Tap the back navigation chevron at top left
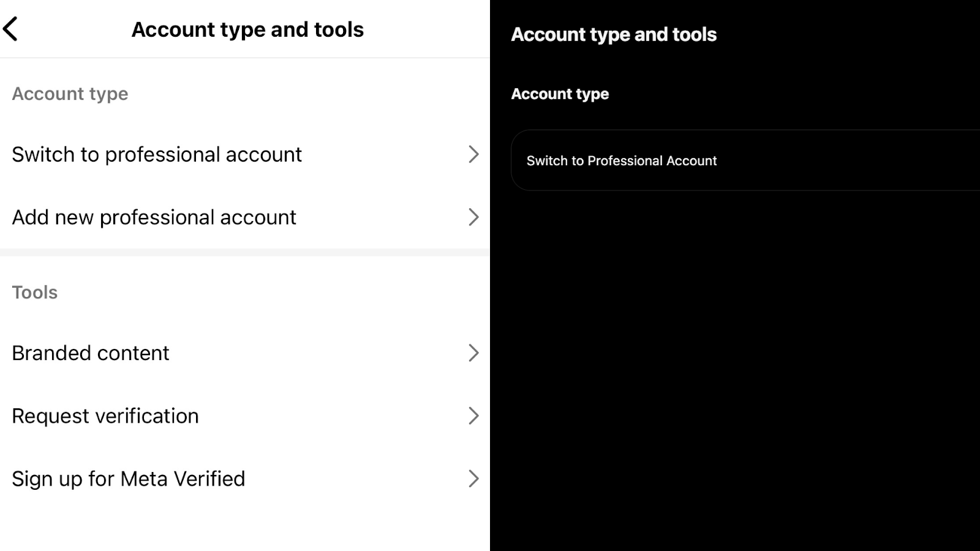The image size is (980, 551). 10,28
